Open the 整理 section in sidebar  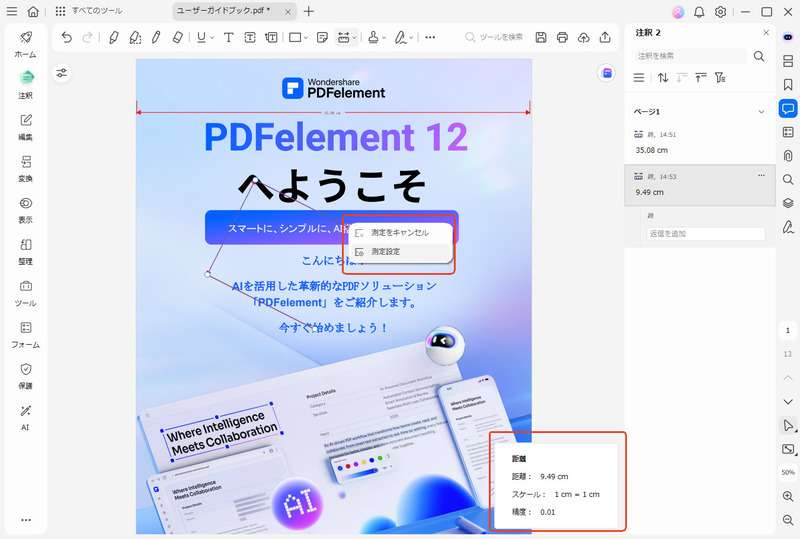(26, 252)
